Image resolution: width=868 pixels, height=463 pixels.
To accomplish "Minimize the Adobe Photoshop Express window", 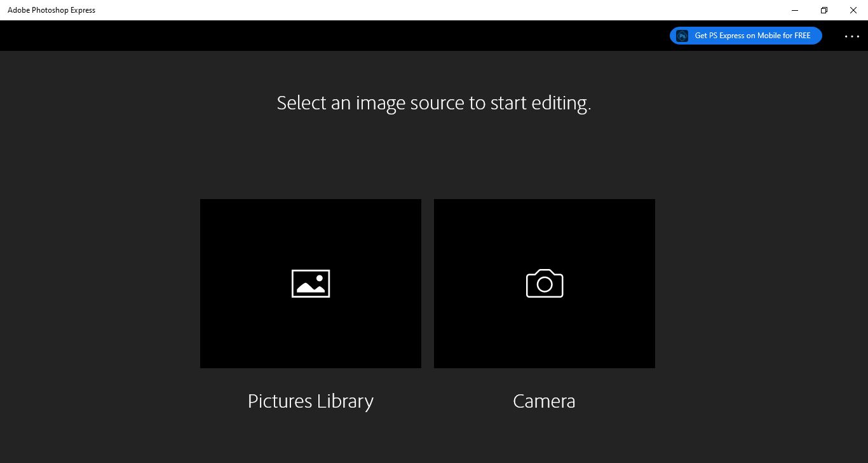I will pyautogui.click(x=795, y=10).
